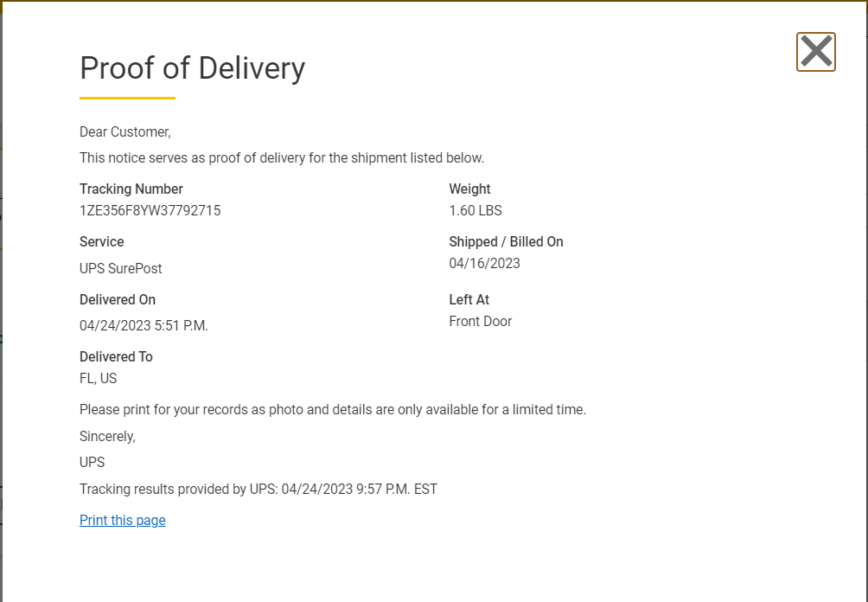Viewport: 868px width, 602px height.
Task: Click the Front Door location text
Action: click(x=481, y=321)
